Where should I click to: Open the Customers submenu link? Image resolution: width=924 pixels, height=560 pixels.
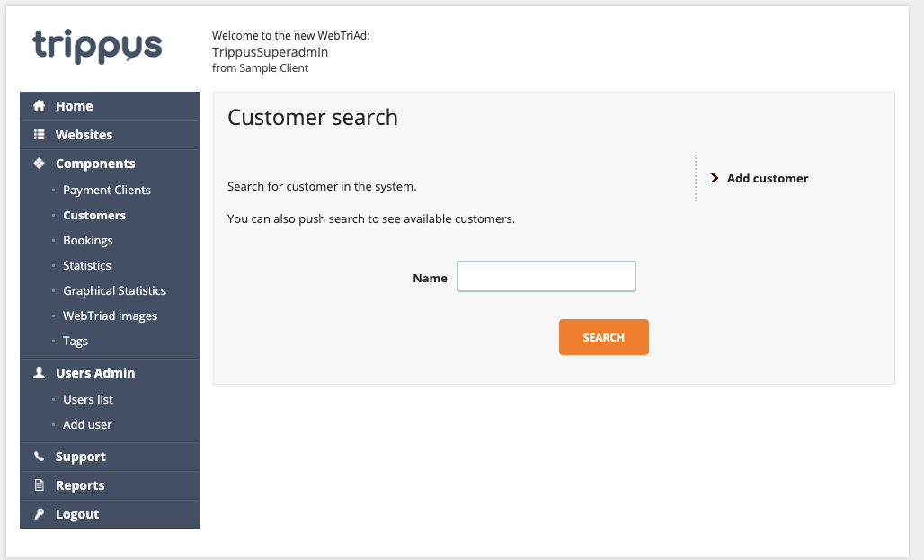point(94,215)
